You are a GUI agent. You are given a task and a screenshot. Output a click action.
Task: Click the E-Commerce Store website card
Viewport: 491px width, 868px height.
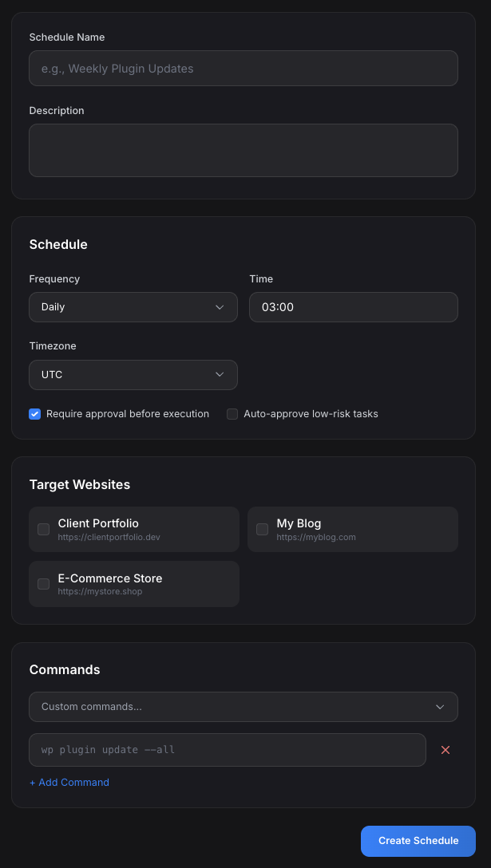click(134, 584)
